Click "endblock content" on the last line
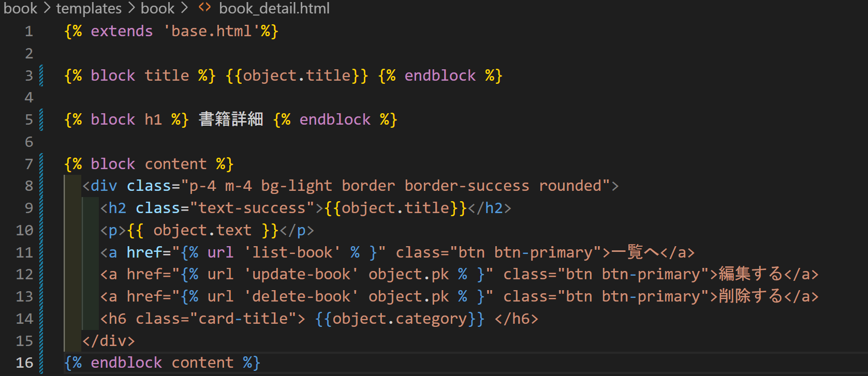 [162, 363]
